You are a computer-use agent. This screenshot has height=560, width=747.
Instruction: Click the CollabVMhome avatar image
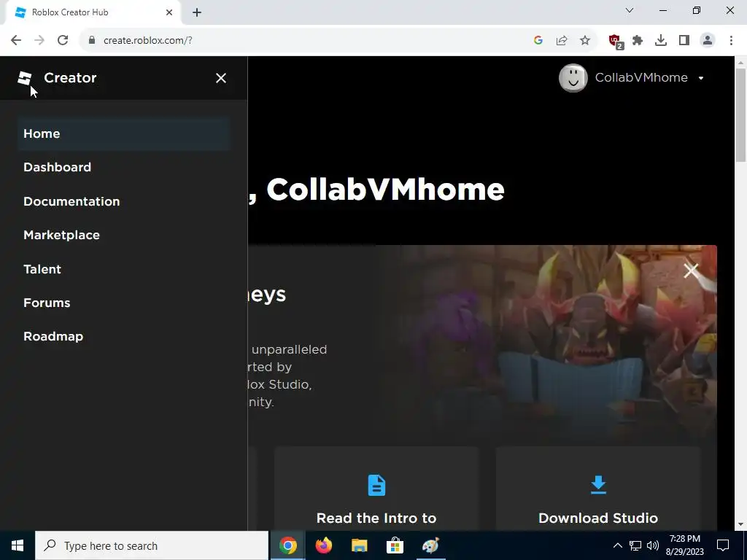pyautogui.click(x=573, y=78)
